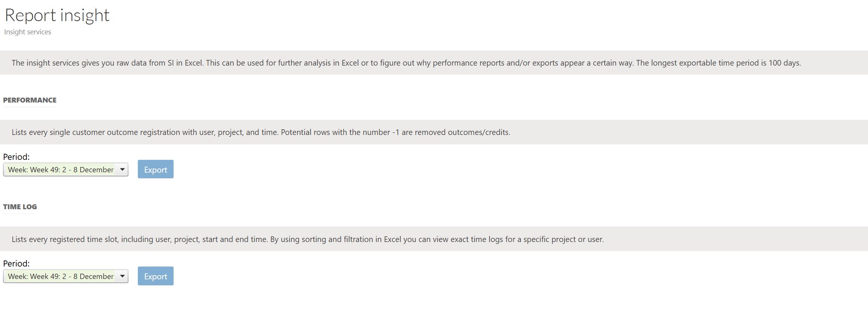
Task: Select the TIME LOG section heading
Action: point(20,207)
